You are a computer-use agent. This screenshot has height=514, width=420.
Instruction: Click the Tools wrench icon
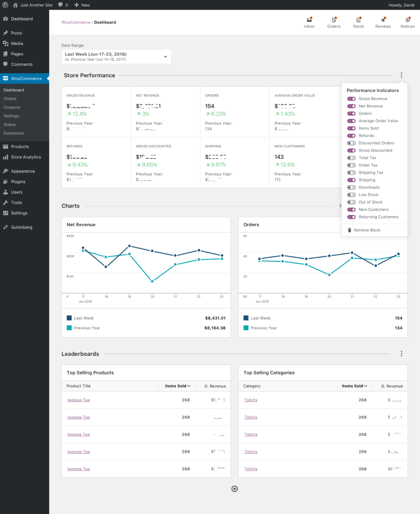coord(5,203)
